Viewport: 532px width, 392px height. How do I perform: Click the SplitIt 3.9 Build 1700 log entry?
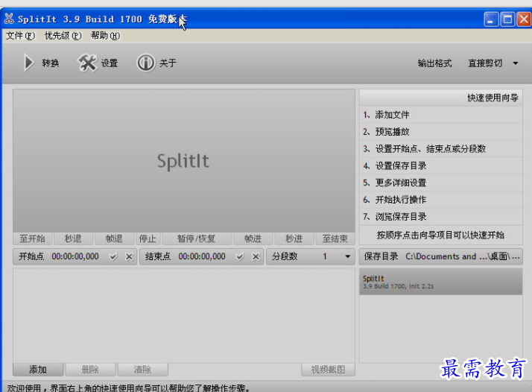[x=441, y=282]
